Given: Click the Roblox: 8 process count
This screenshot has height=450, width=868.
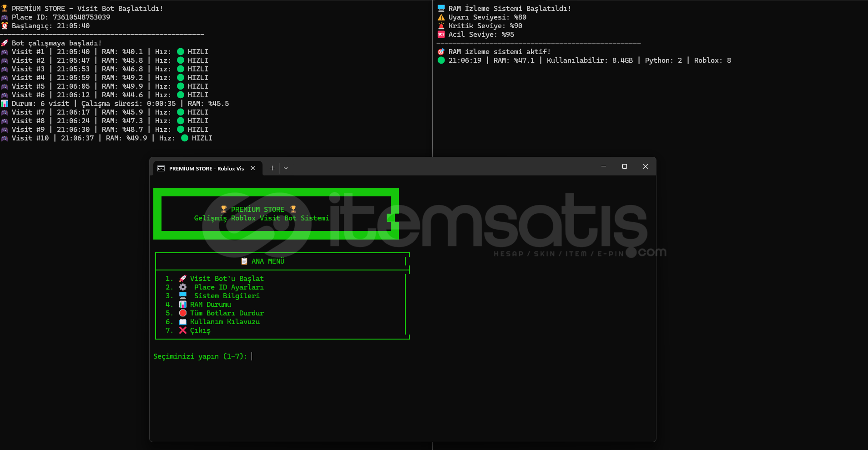Looking at the screenshot, I should 712,60.
